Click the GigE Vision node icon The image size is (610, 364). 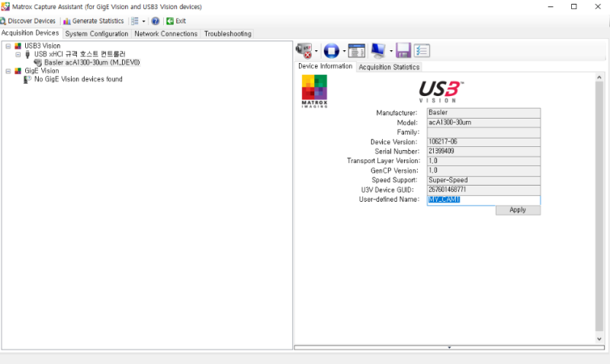[x=18, y=71]
